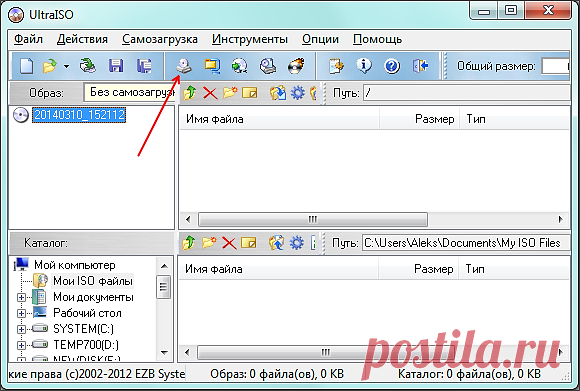
Task: Click the disc with green arrows icon
Action: pyautogui.click(x=239, y=66)
